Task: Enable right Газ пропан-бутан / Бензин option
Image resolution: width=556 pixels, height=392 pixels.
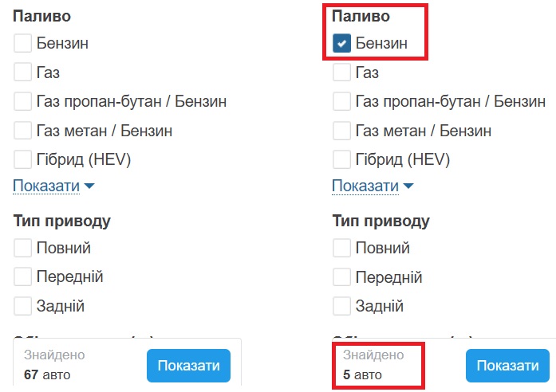Action: pyautogui.click(x=342, y=102)
